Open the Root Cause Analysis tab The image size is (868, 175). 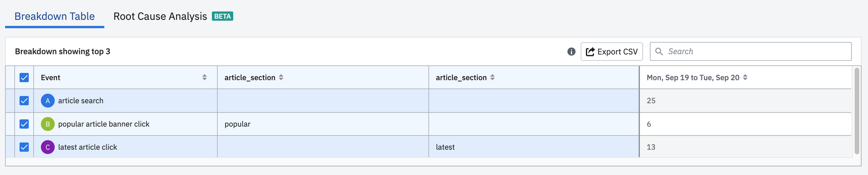coord(160,17)
